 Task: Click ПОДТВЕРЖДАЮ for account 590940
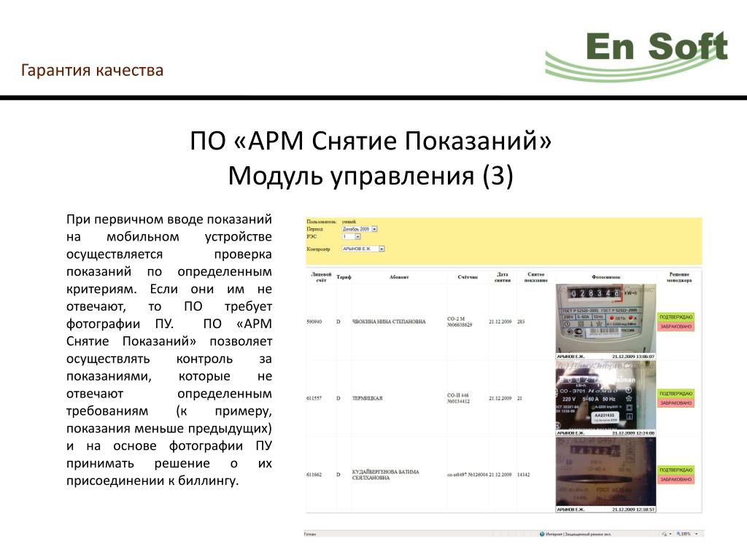(x=676, y=317)
